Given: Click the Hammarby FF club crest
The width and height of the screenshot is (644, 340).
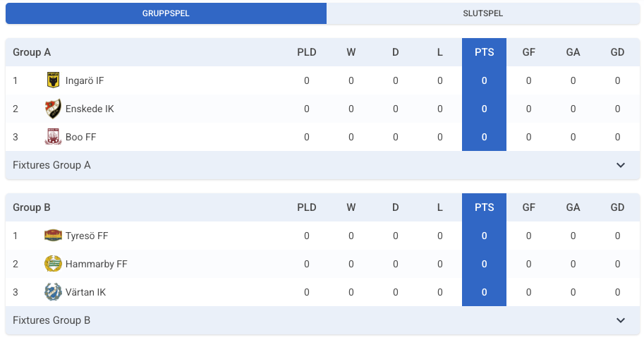Looking at the screenshot, I should 53,264.
